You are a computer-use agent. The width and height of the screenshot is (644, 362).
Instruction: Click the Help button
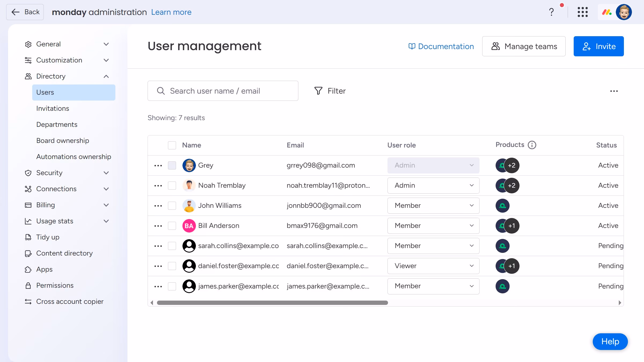610,342
